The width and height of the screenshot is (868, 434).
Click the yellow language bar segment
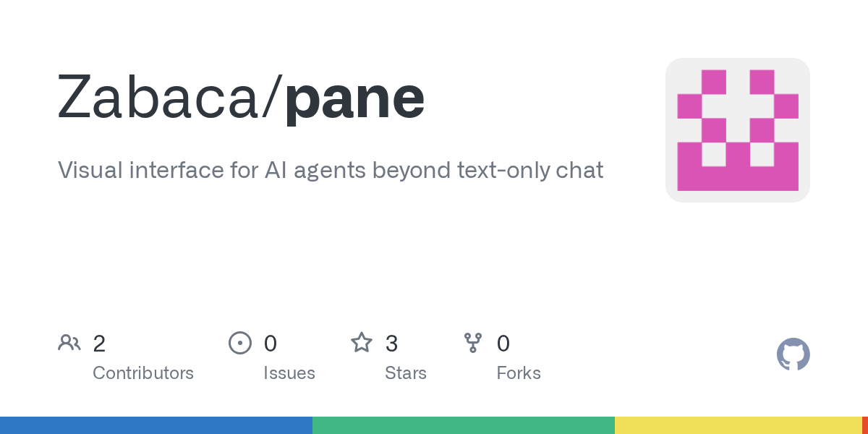738,425
